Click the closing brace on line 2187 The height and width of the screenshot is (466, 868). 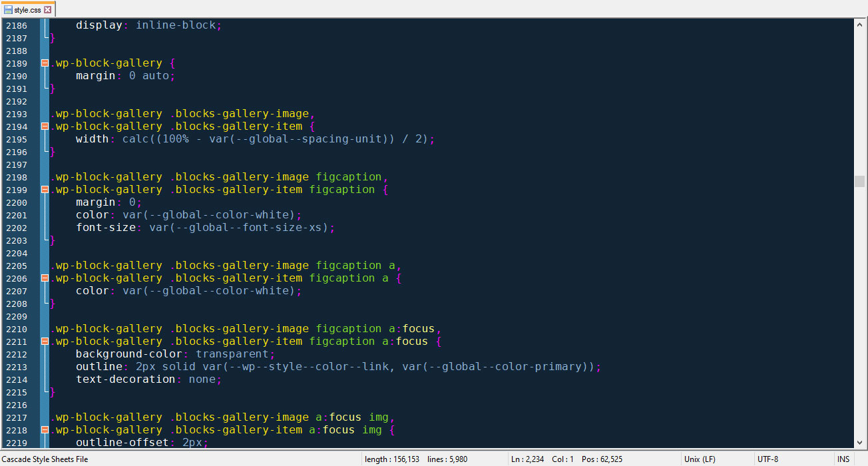point(53,38)
